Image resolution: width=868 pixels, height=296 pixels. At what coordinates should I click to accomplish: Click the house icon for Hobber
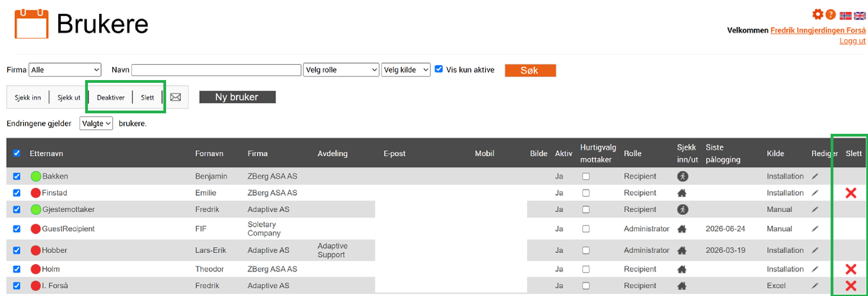(x=682, y=250)
